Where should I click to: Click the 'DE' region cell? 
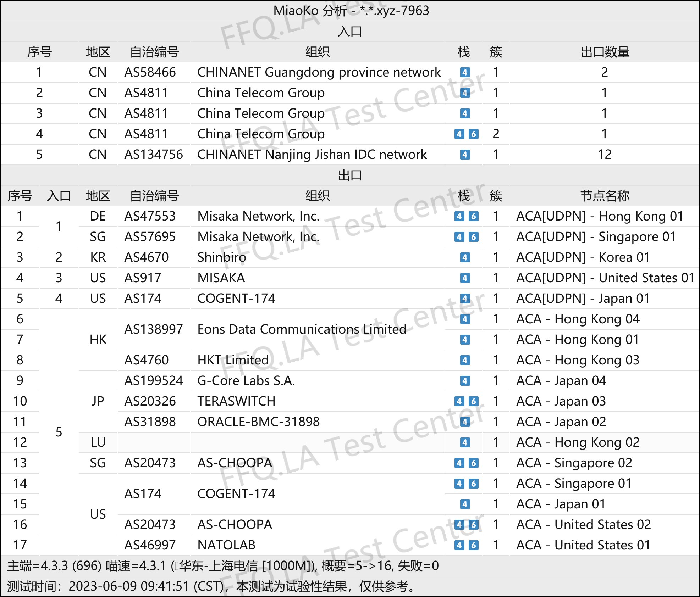tap(98, 216)
